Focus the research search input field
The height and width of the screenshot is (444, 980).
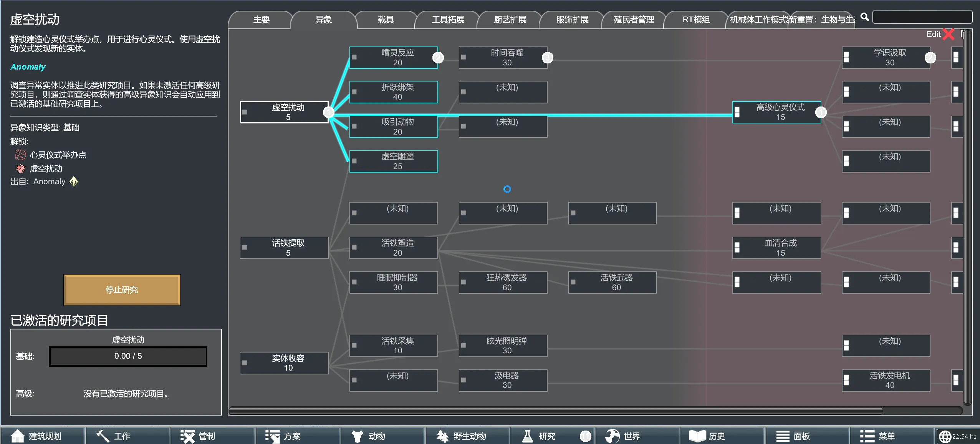(x=922, y=17)
